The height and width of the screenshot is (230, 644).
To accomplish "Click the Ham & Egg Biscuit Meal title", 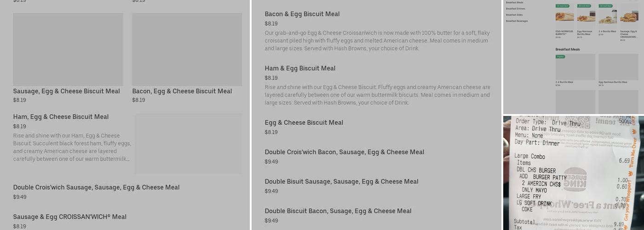I will (x=300, y=69).
